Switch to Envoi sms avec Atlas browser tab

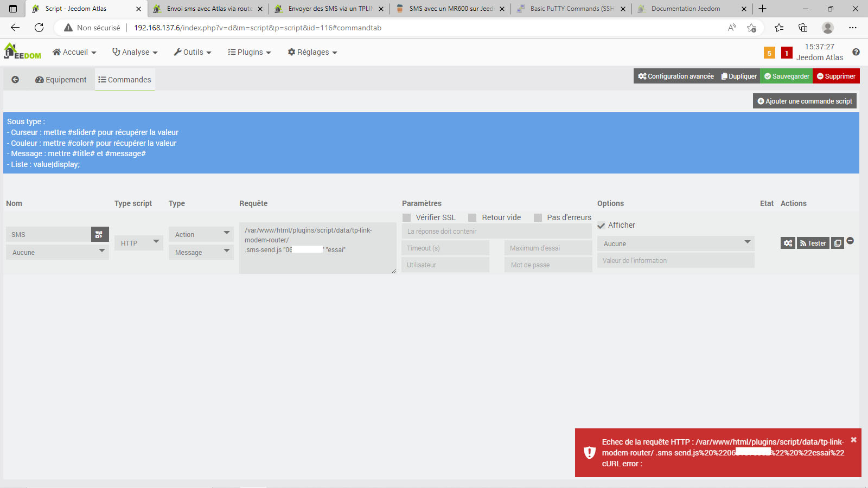208,9
